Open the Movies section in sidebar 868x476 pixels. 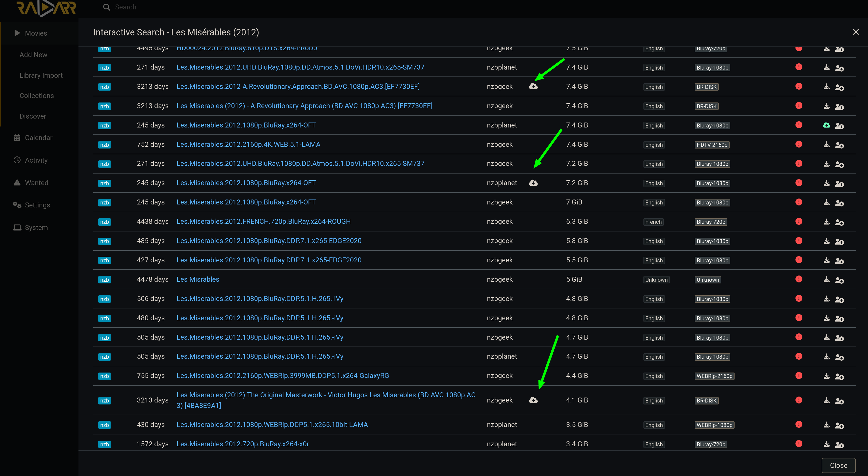36,33
